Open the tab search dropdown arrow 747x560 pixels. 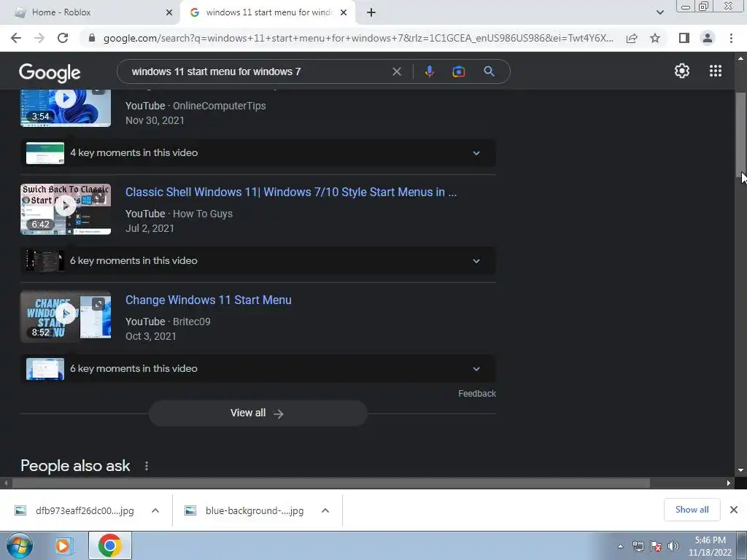pyautogui.click(x=659, y=12)
